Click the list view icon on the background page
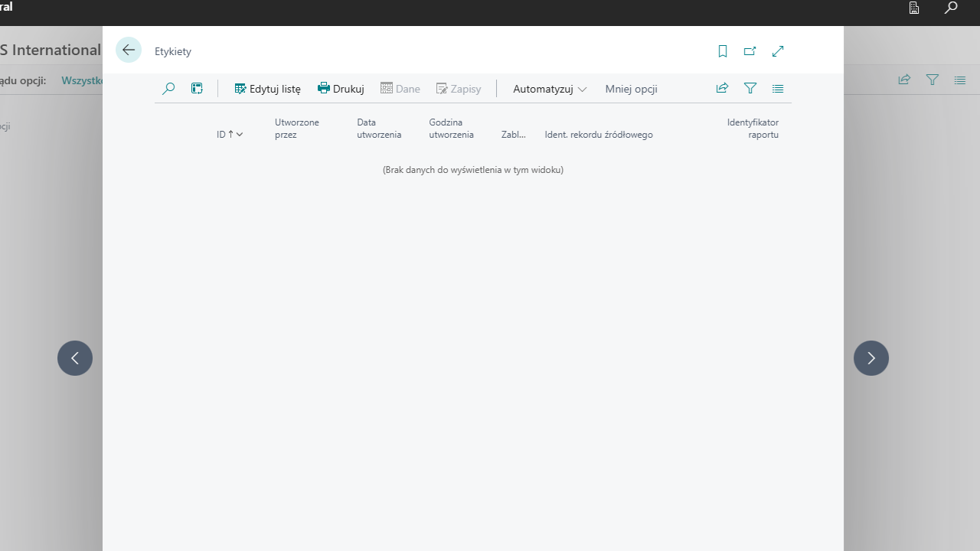 (960, 80)
